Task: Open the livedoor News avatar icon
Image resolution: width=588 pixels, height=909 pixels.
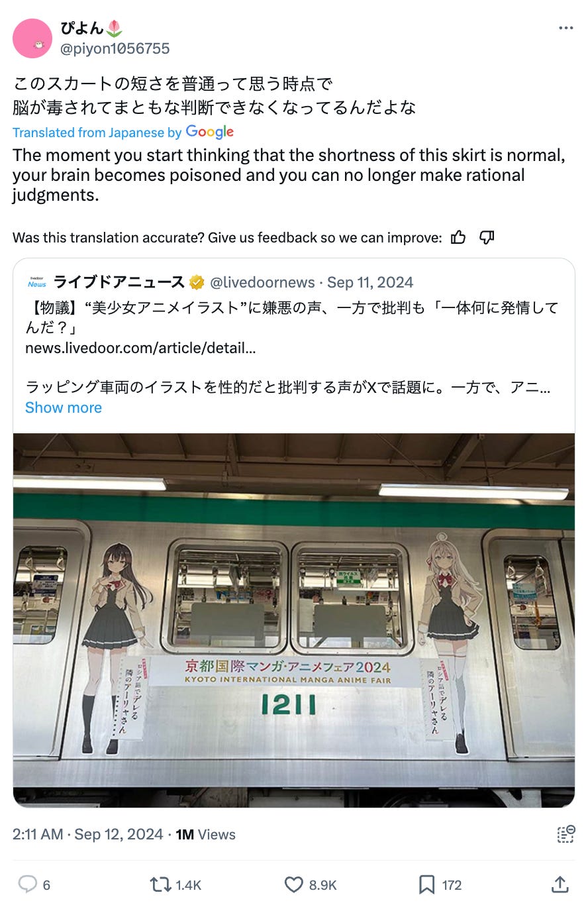Action: [x=37, y=283]
